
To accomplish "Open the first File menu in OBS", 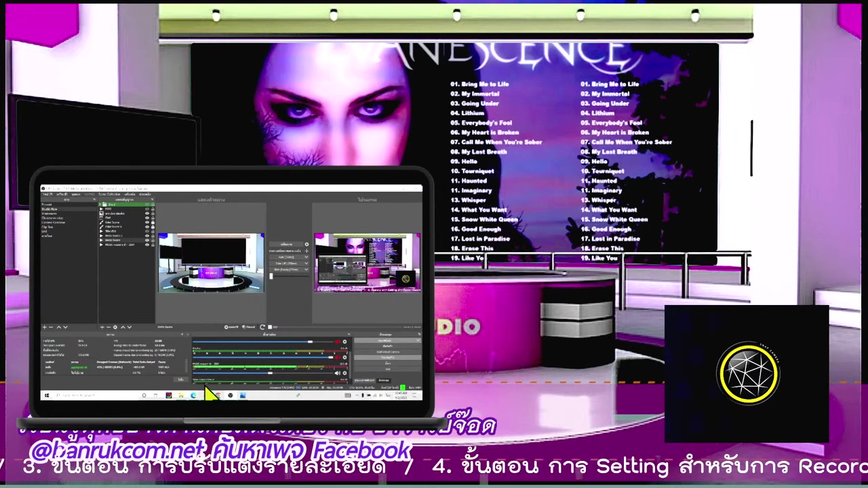I will click(47, 195).
